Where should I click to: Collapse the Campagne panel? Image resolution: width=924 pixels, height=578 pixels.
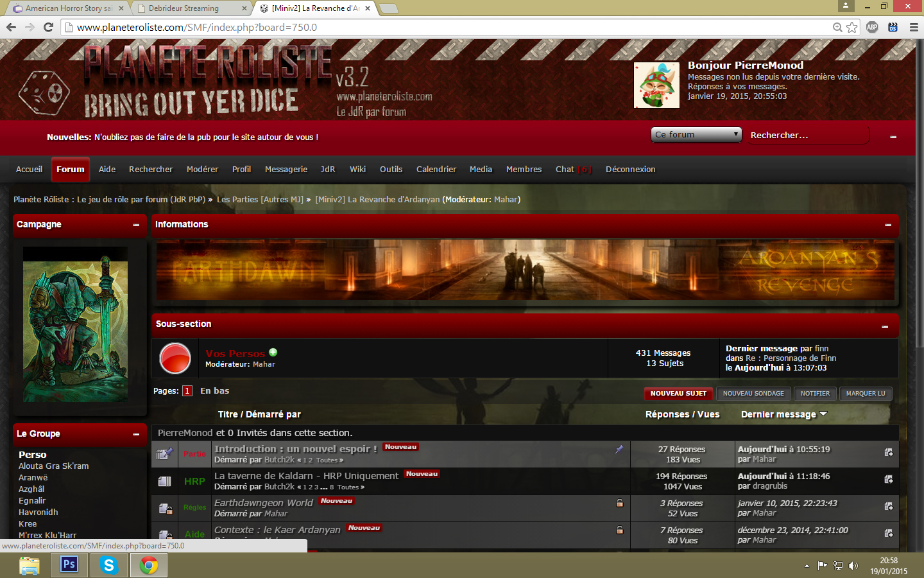tap(136, 225)
